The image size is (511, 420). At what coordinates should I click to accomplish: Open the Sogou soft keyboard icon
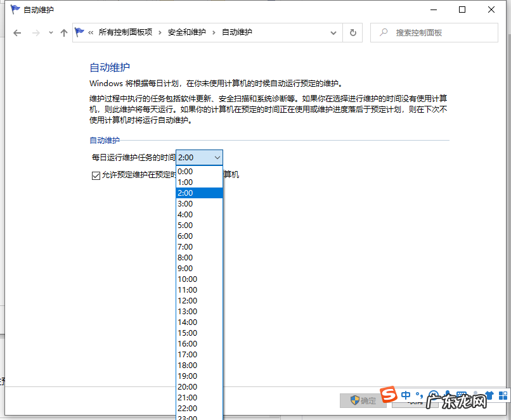[x=460, y=394]
